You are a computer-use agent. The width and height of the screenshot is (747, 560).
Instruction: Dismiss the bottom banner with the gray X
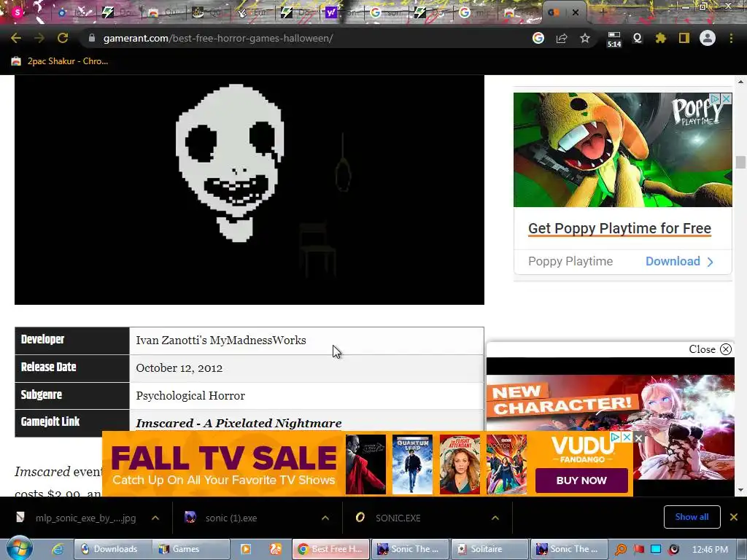click(639, 438)
